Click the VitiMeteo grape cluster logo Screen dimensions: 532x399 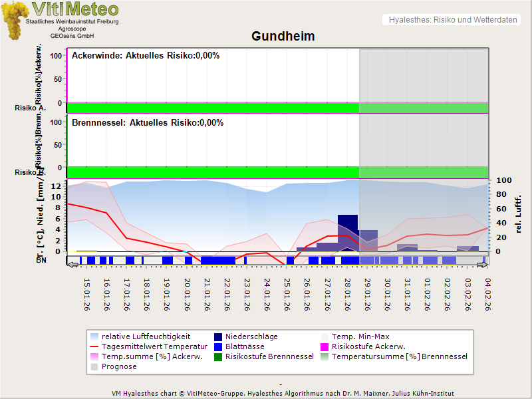point(13,20)
